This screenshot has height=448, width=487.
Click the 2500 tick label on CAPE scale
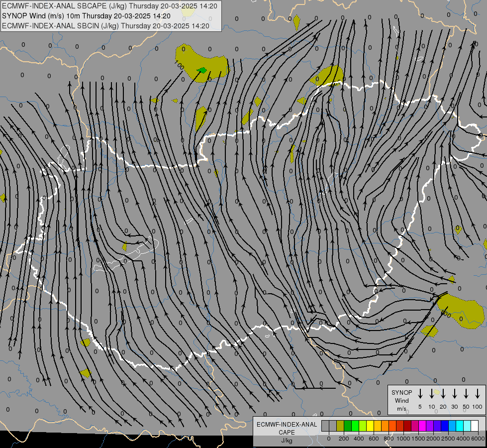tap(448, 439)
